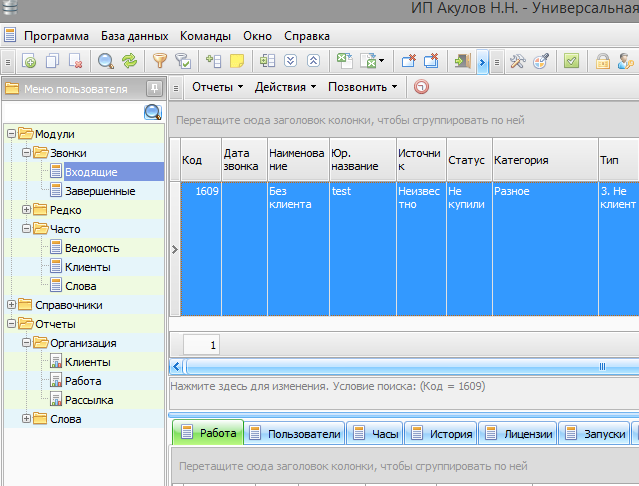Open the Клиенты report under Организация
Viewport: 639px width, 486px height.
point(88,362)
